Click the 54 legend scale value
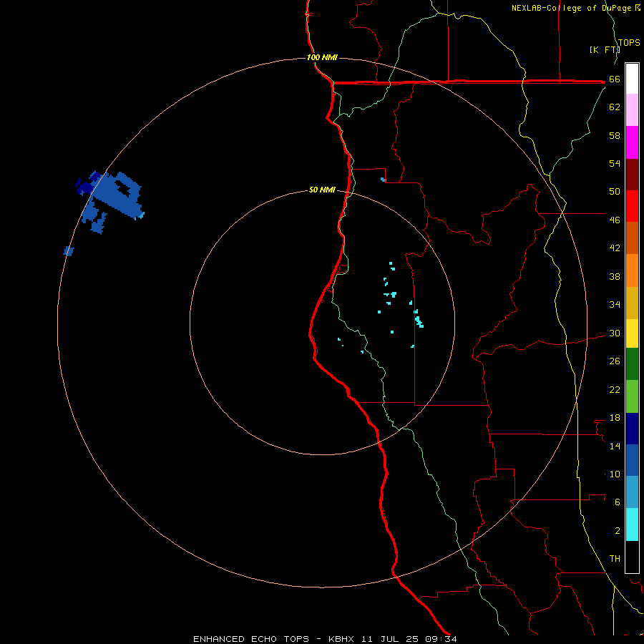This screenshot has width=644, height=644. 615,163
